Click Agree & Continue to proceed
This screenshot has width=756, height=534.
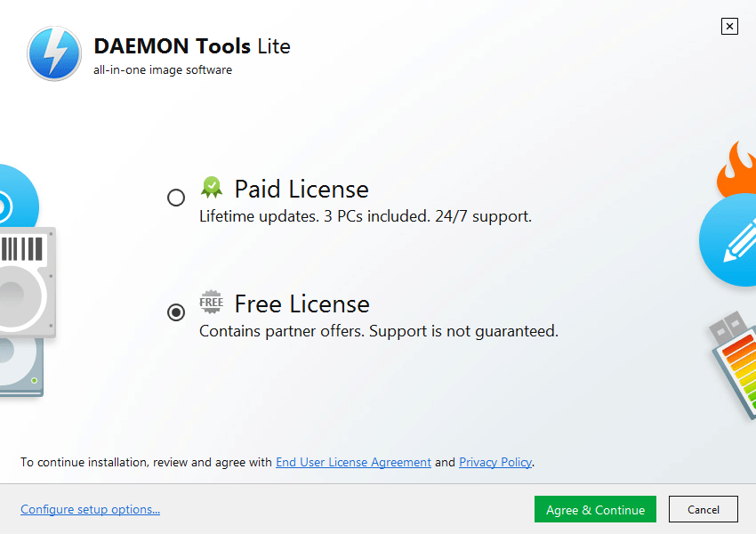pyautogui.click(x=594, y=509)
